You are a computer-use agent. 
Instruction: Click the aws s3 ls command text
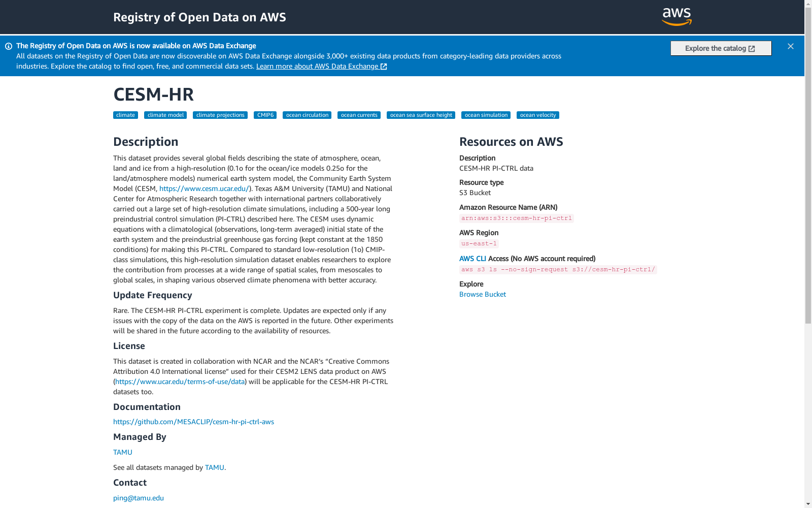(x=558, y=270)
